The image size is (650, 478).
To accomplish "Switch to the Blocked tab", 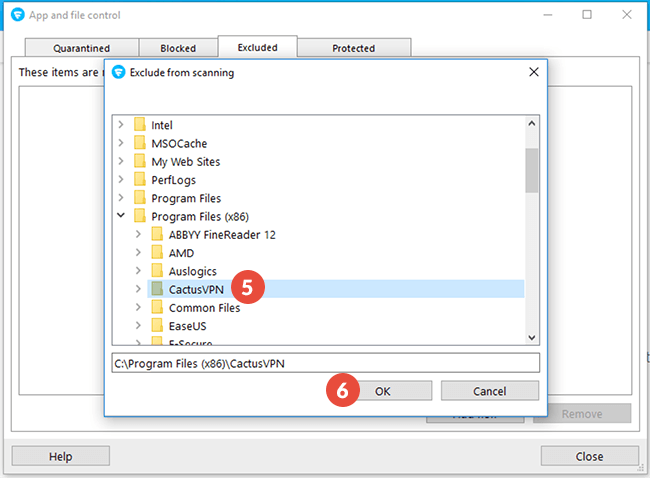I will coord(178,48).
